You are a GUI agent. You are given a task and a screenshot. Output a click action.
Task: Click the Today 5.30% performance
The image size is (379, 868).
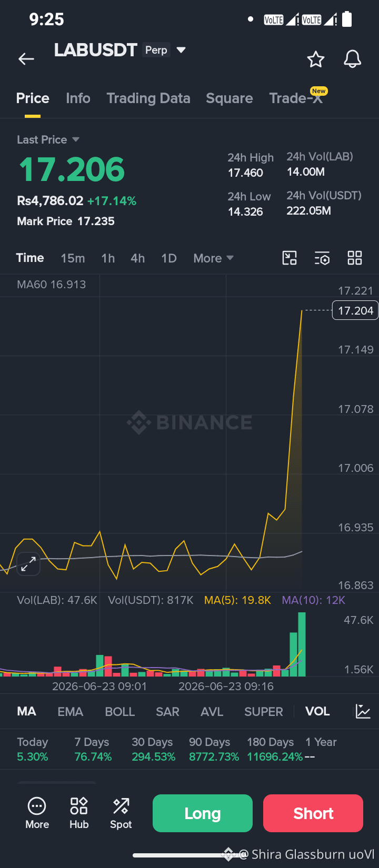pos(33,750)
